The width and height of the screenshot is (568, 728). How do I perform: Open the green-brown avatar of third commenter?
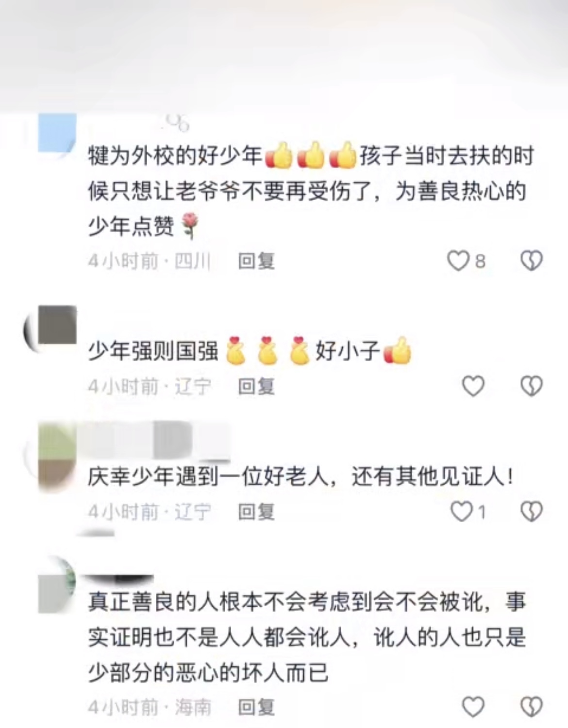tap(57, 456)
